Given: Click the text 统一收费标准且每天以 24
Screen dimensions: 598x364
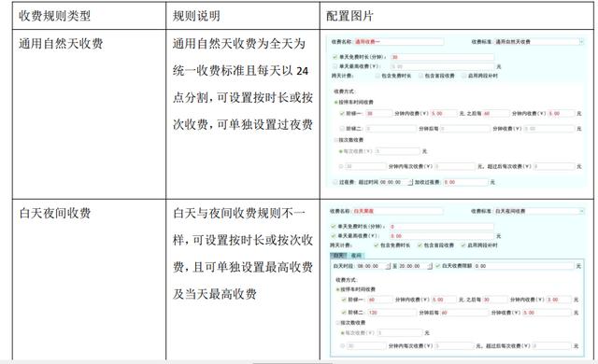Looking at the screenshot, I should 240,71.
